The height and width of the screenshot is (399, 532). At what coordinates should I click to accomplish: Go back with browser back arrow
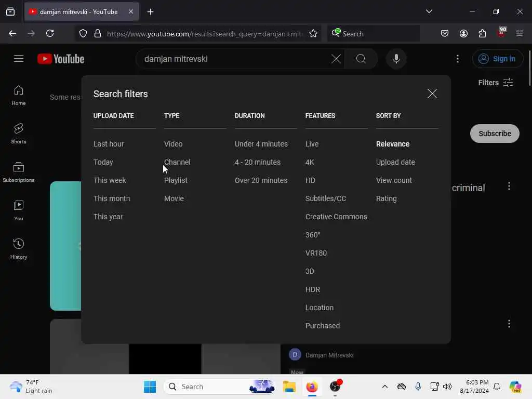[12, 34]
